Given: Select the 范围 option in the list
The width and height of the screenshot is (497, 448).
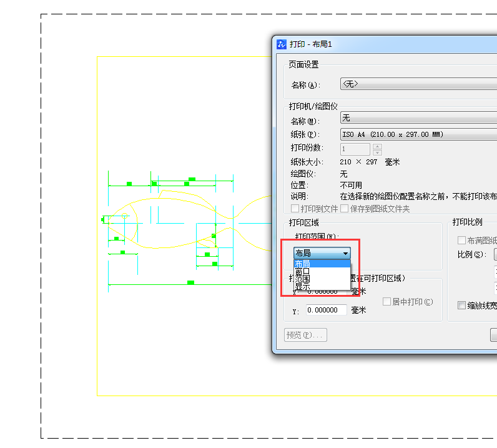Looking at the screenshot, I should (x=322, y=279).
